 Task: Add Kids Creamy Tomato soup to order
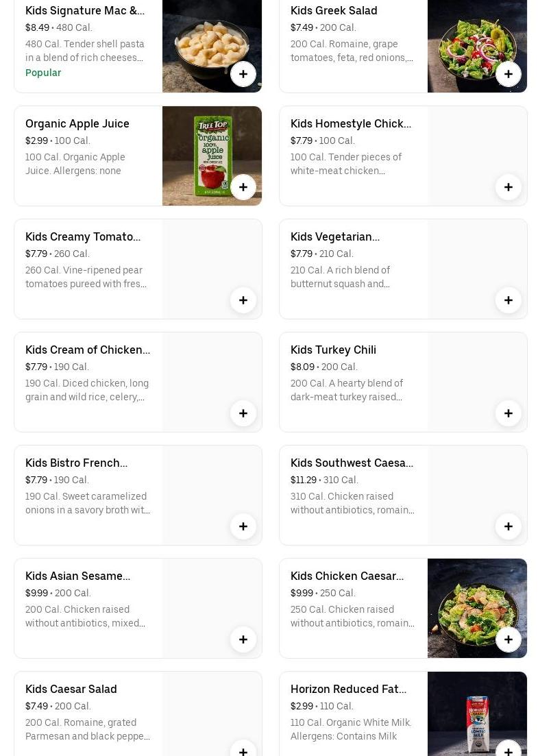243,300
